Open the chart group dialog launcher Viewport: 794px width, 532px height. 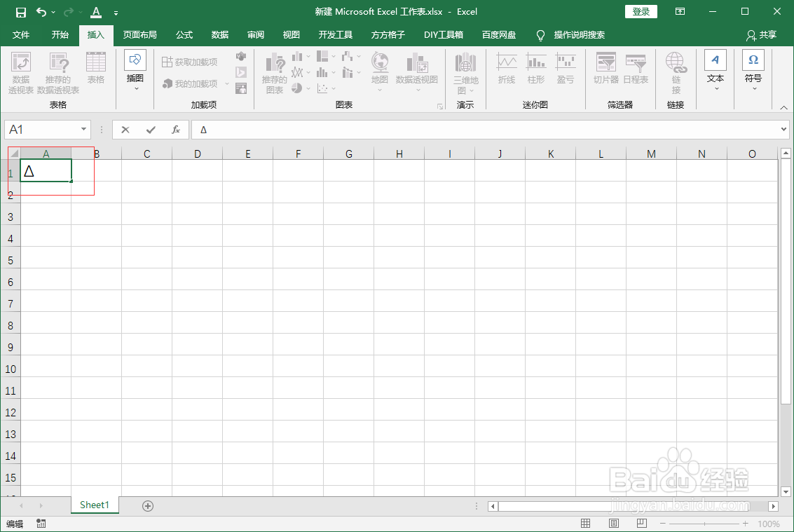click(440, 107)
